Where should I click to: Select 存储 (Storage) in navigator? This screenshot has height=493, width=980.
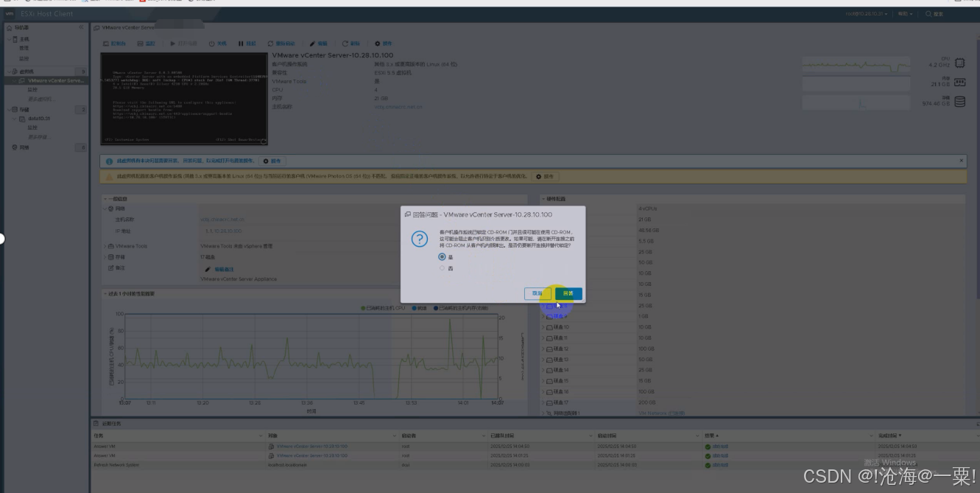pyautogui.click(x=24, y=110)
